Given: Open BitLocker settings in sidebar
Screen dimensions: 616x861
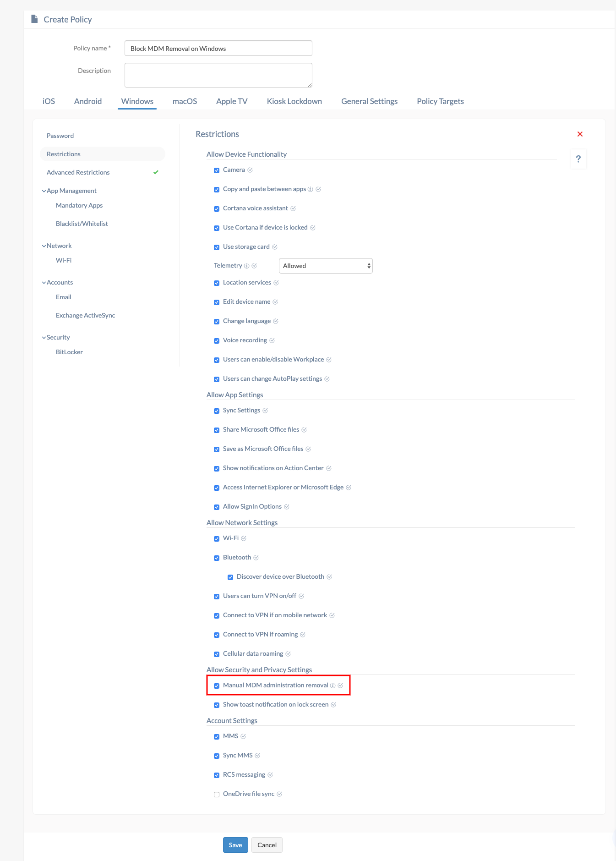Looking at the screenshot, I should click(x=69, y=352).
